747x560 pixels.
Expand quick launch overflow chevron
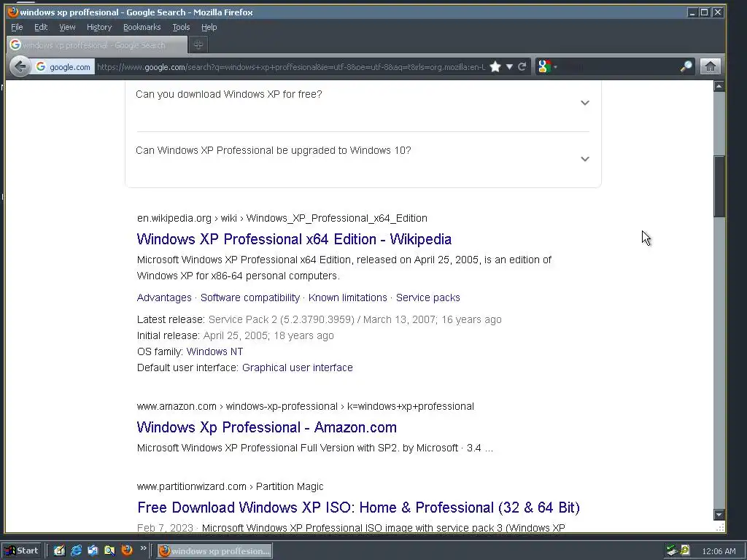point(143,548)
